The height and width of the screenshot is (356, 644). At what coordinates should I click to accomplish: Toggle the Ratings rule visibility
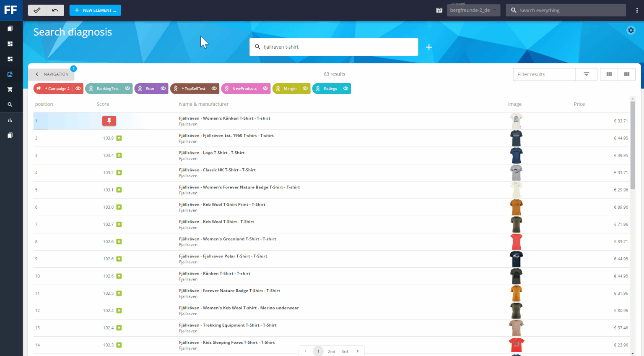(345, 88)
